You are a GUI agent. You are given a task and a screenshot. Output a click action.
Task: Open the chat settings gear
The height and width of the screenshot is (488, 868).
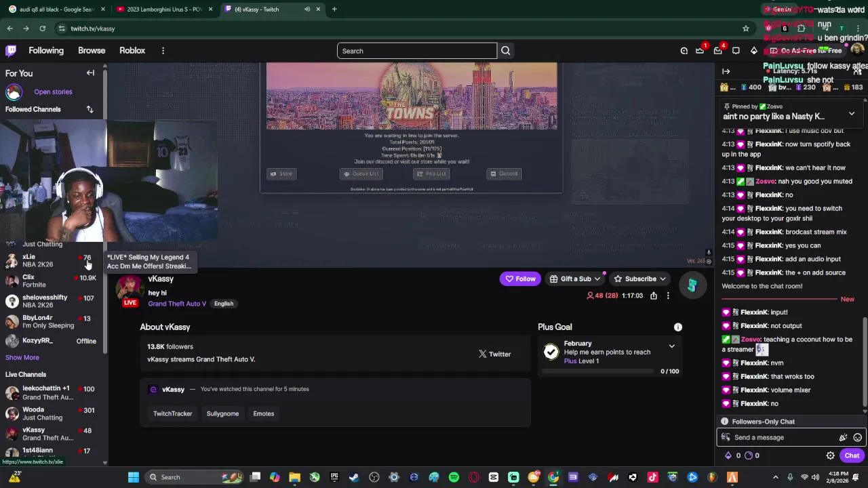[830, 455]
